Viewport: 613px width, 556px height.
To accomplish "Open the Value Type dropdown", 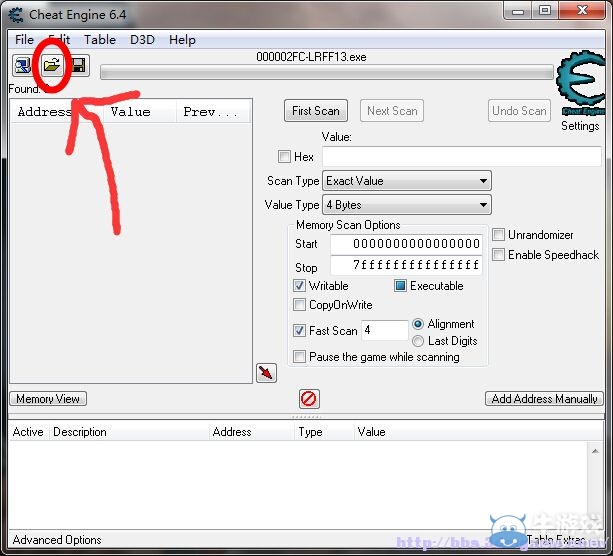I will 407,204.
